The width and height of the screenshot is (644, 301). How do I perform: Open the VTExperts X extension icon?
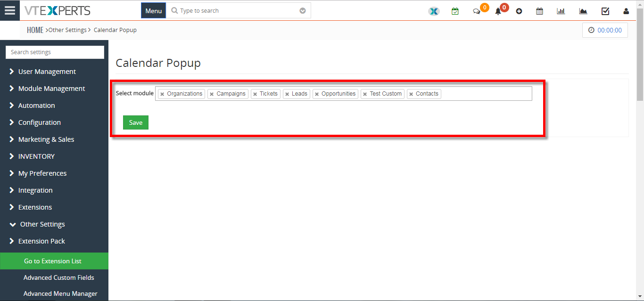pyautogui.click(x=434, y=11)
